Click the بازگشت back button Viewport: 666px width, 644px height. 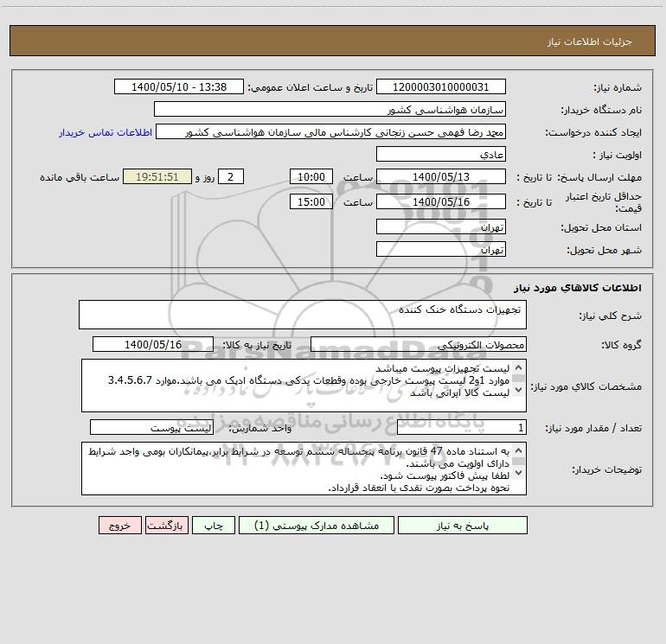(166, 525)
